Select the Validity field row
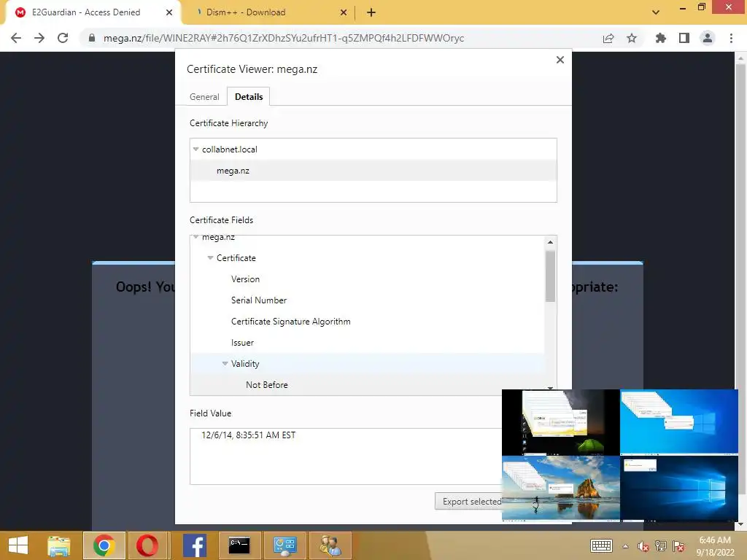The image size is (747, 560). [368, 363]
